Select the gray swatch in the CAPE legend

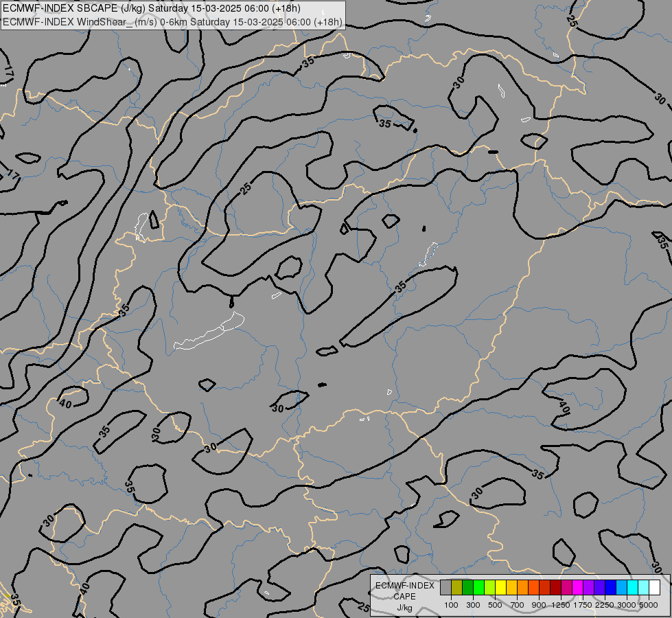point(445,587)
